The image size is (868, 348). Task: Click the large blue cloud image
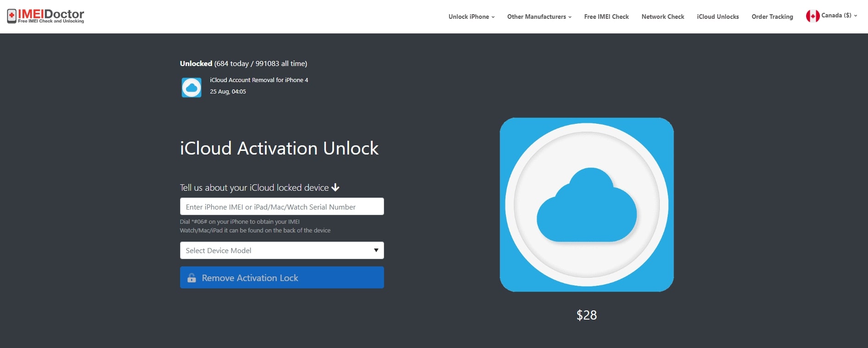pyautogui.click(x=587, y=204)
